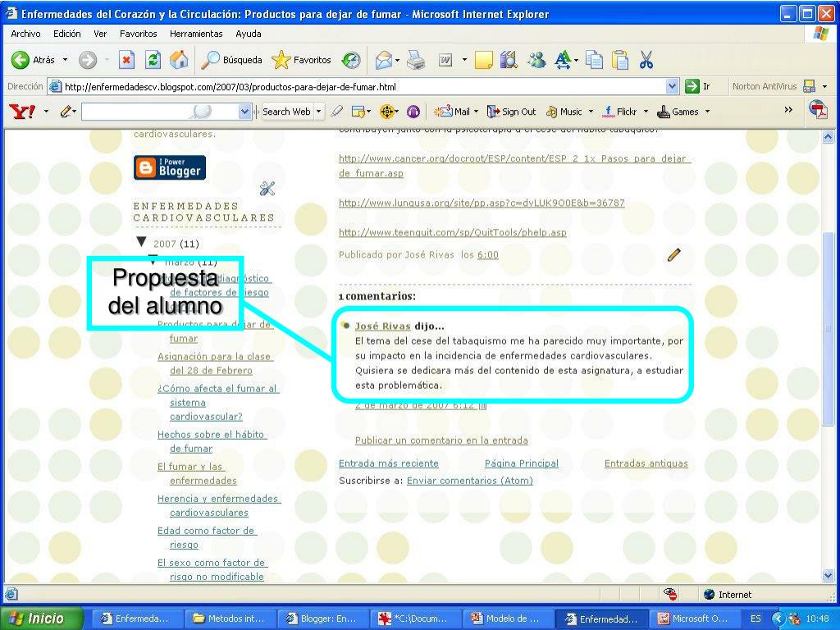Open the Mail envelope icon
840x630 pixels.
[384, 60]
